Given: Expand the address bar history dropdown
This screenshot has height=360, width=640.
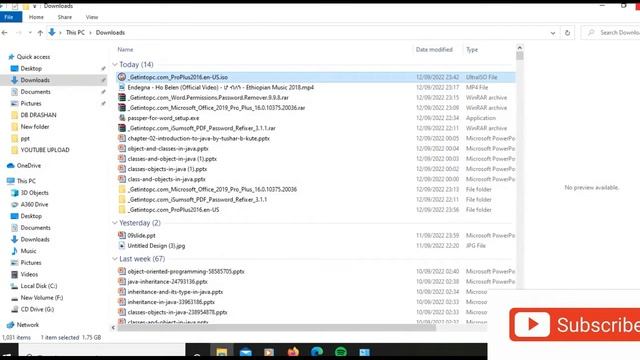Looking at the screenshot, I should click(x=553, y=33).
